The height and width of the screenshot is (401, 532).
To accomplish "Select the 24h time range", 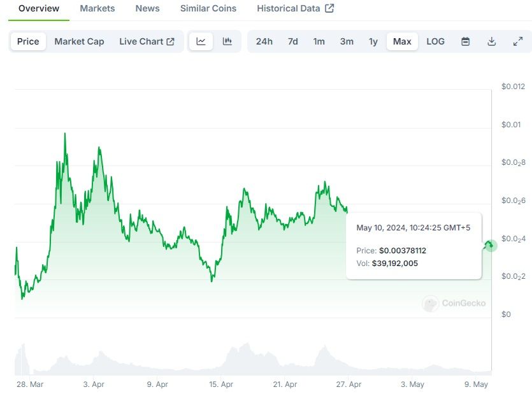I will pyautogui.click(x=264, y=41).
